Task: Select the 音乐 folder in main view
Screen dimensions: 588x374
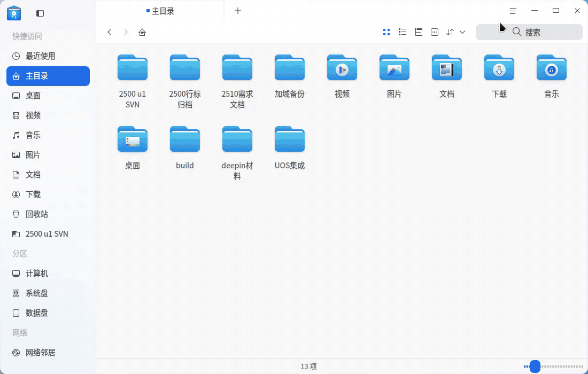Action: pyautogui.click(x=552, y=68)
